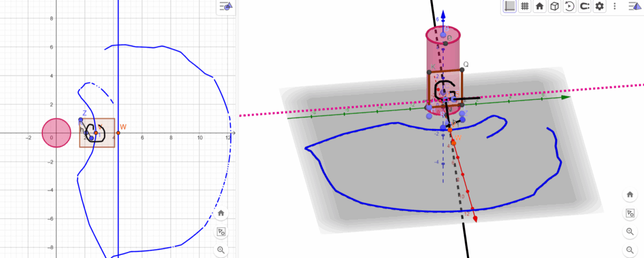644x258 pixels.
Task: Select orange point W in 2D view
Action: (118, 133)
